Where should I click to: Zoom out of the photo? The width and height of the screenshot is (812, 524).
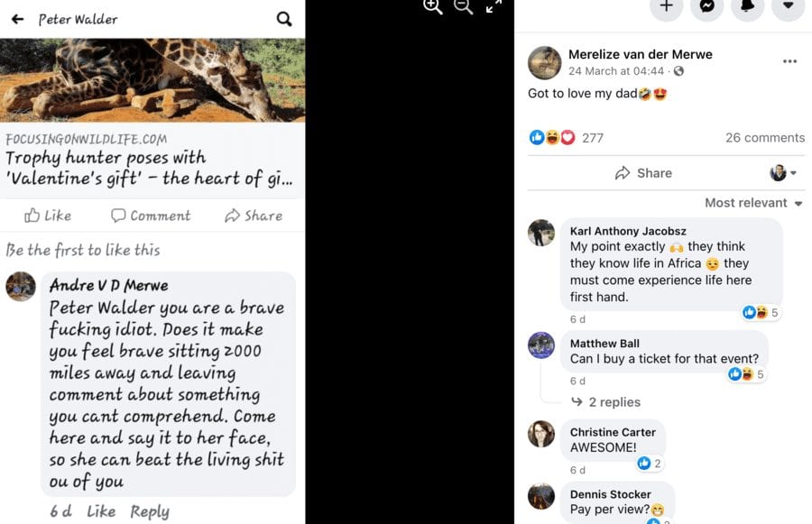pyautogui.click(x=463, y=7)
